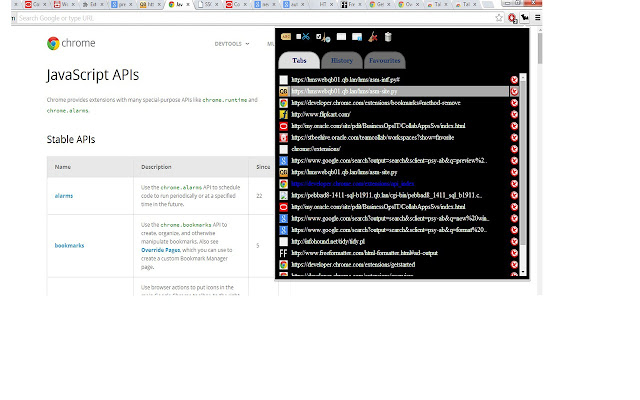Remove the api_index entry via red X
Image resolution: width=640 pixels, height=400 pixels.
click(514, 184)
